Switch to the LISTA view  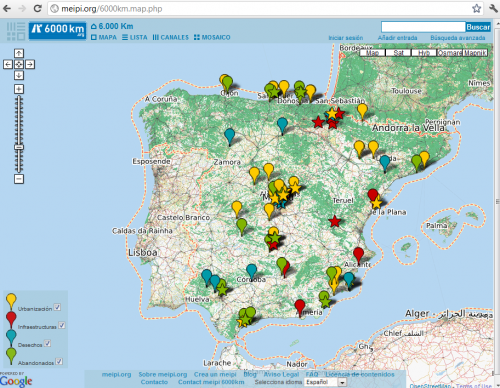click(135, 37)
